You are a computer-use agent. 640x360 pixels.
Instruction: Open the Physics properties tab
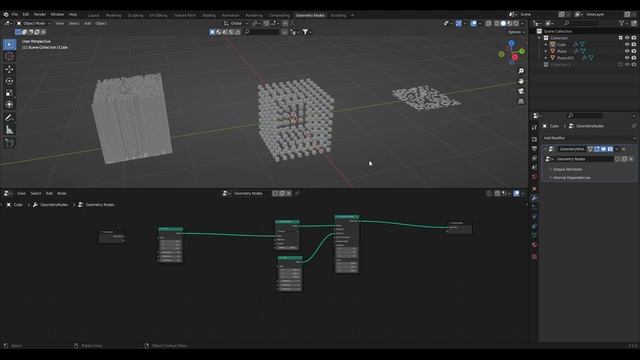point(534,217)
